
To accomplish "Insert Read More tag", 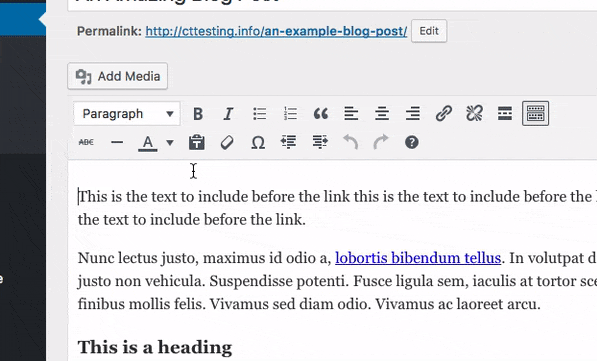I will tap(505, 113).
